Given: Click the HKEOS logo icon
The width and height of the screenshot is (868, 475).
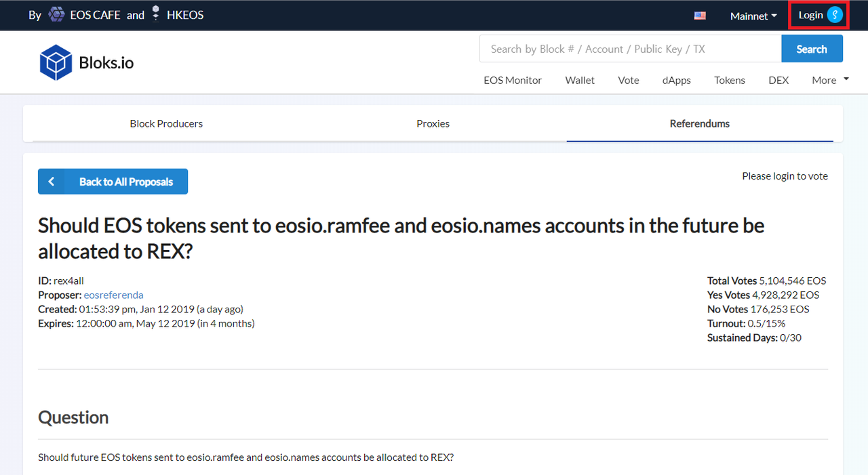Looking at the screenshot, I should [156, 14].
